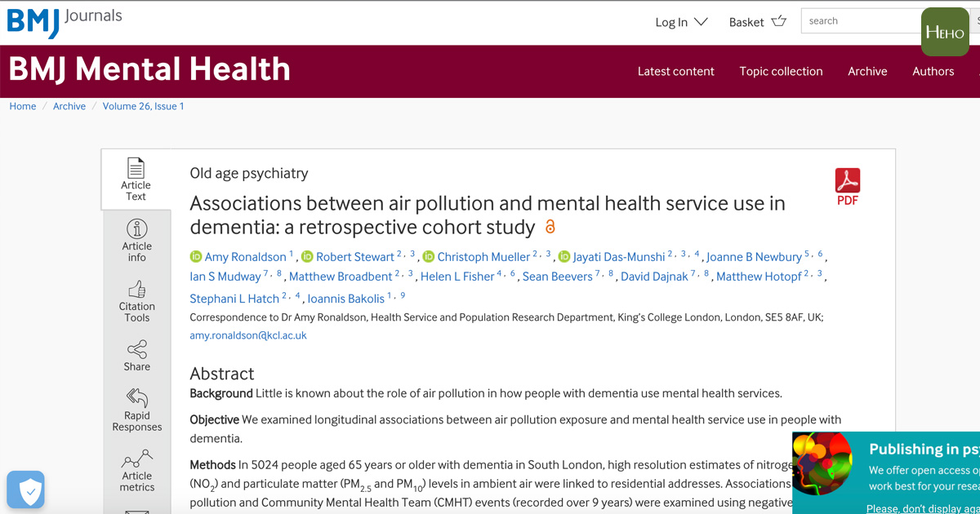Open Topic collection menu
Viewport: 980px width, 514px height.
781,71
